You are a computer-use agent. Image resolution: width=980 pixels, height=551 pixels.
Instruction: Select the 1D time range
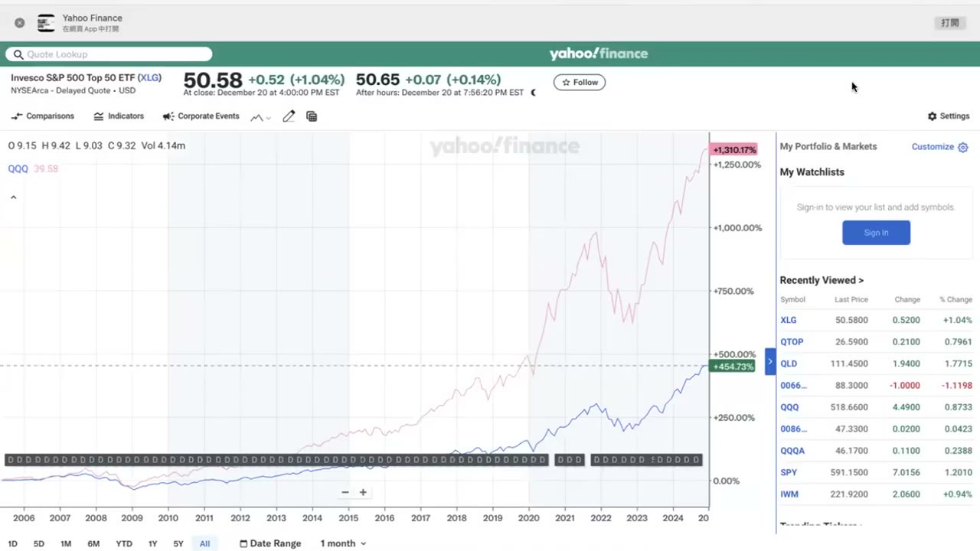tap(12, 543)
